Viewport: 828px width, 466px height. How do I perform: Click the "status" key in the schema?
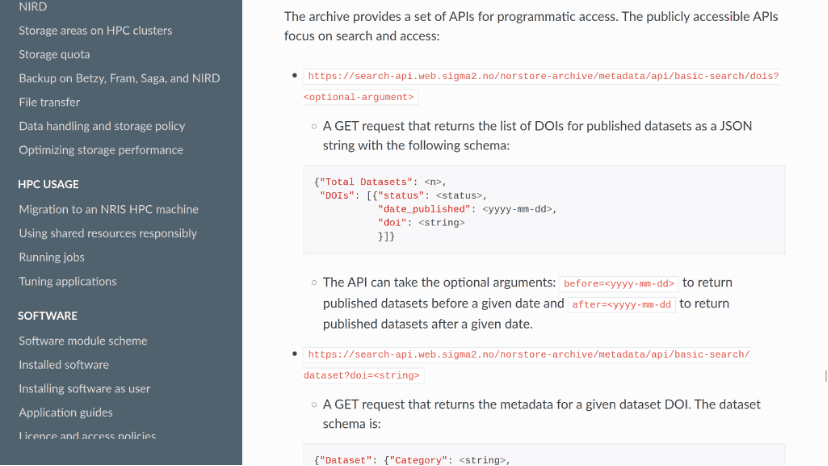[x=401, y=195]
